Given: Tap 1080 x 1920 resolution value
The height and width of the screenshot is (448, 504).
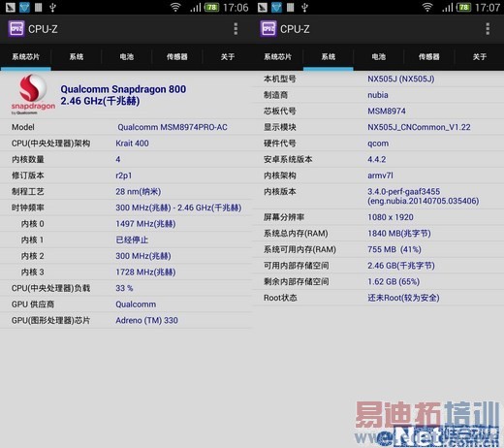Looking at the screenshot, I should pos(391,217).
